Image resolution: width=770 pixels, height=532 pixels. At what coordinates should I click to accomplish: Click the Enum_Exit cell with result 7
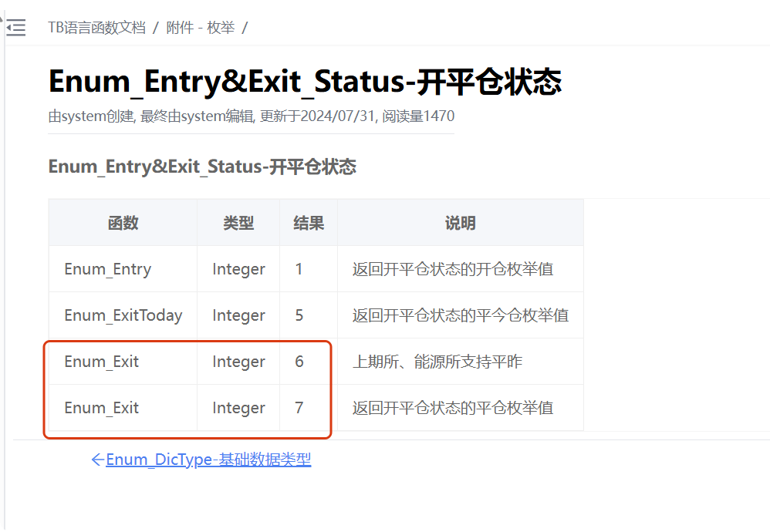tap(102, 408)
